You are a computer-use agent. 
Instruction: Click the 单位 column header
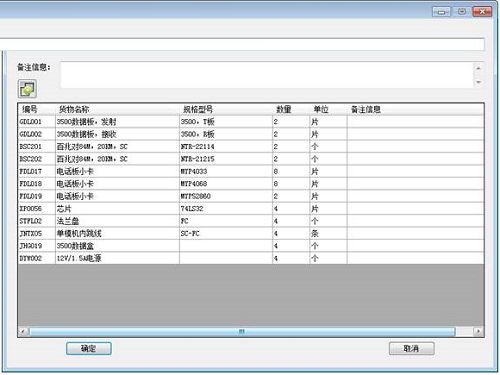(329, 109)
